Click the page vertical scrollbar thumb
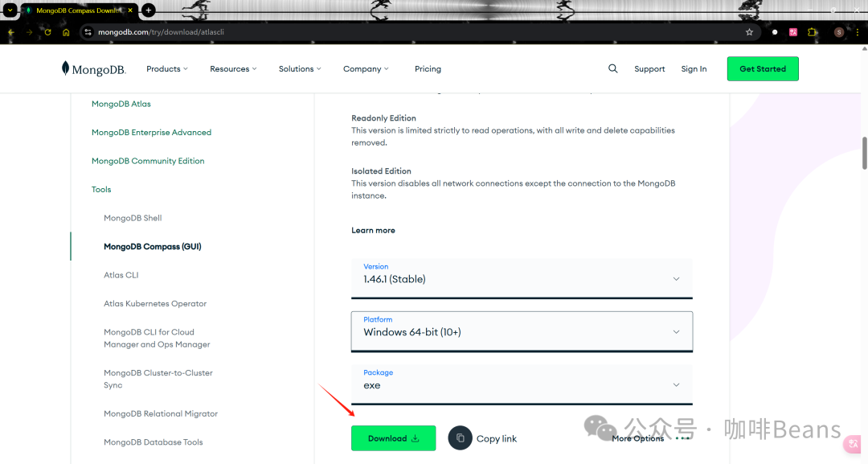The width and height of the screenshot is (868, 464). (x=864, y=154)
